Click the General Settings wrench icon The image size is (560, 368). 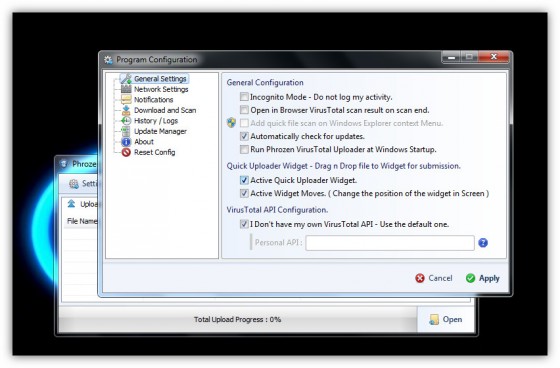coord(126,79)
